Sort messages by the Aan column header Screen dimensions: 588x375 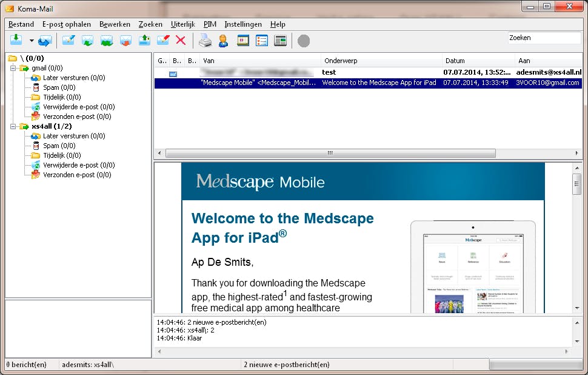[549, 61]
